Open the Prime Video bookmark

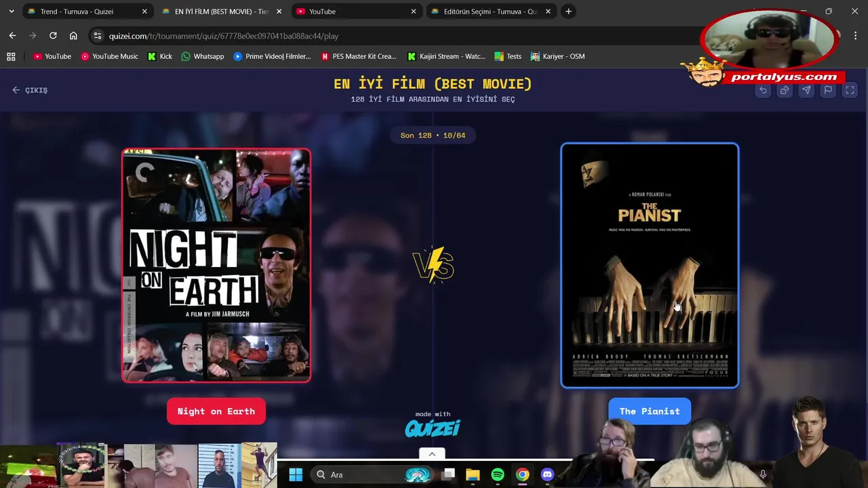[x=272, y=56]
